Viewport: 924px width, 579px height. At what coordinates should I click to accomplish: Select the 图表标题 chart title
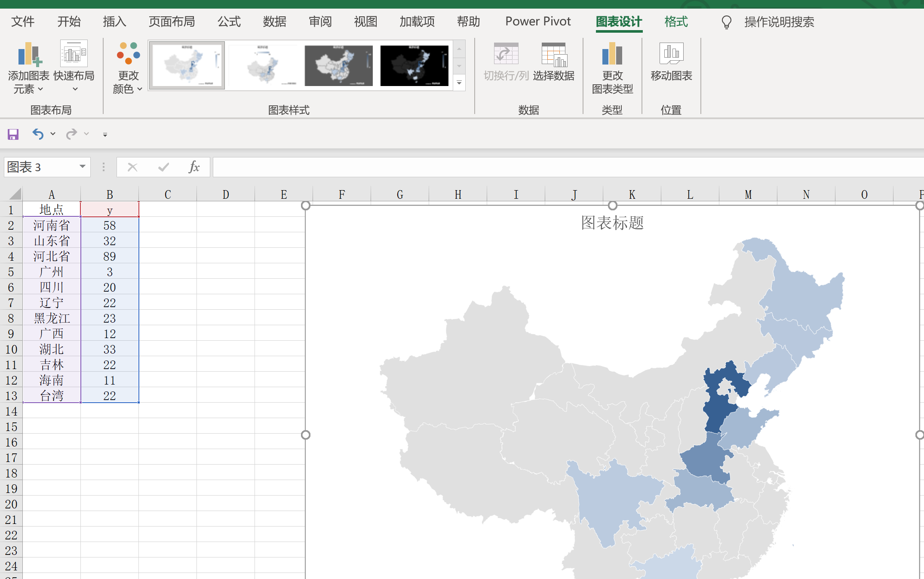[612, 223]
